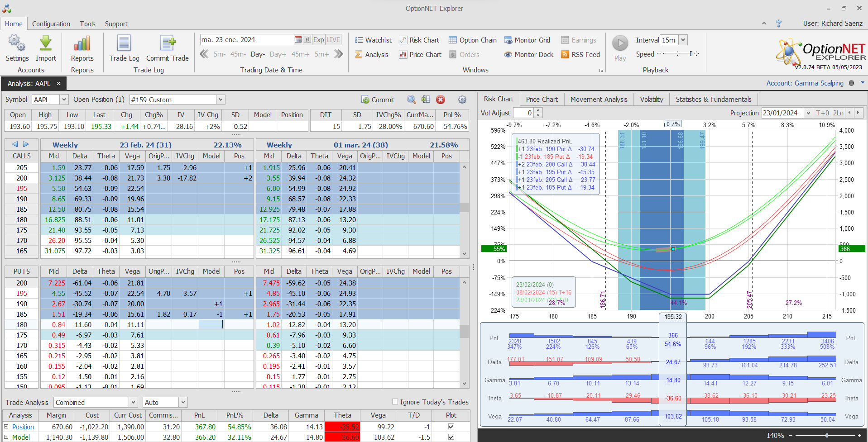This screenshot has height=442, width=868.
Task: Toggle Ignore Today's Trades checkbox
Action: (395, 402)
